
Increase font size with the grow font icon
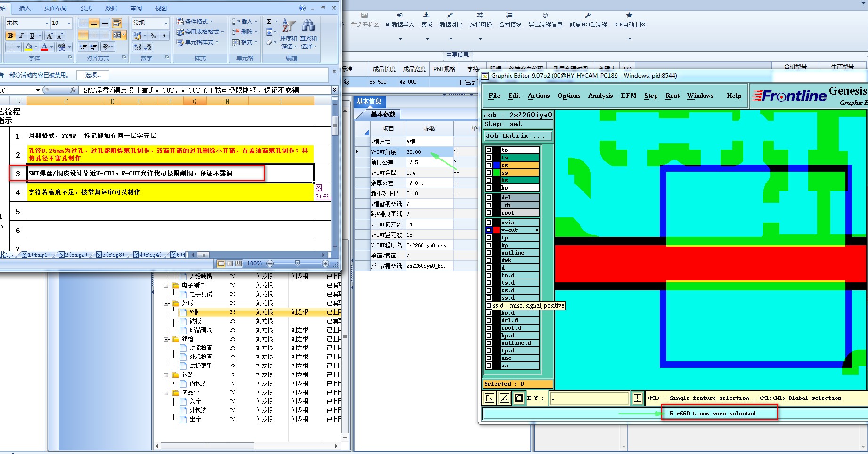(x=49, y=36)
